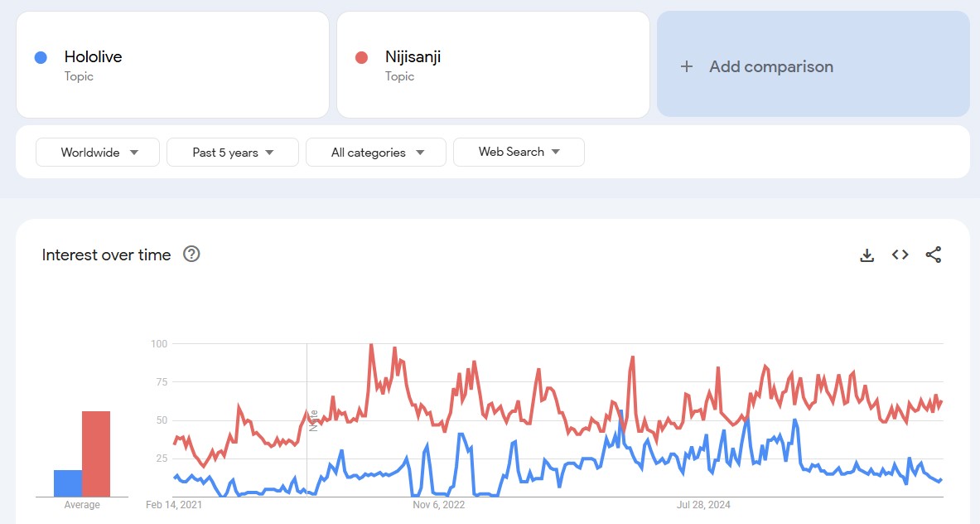Expand the All categories dropdown

pyautogui.click(x=375, y=152)
